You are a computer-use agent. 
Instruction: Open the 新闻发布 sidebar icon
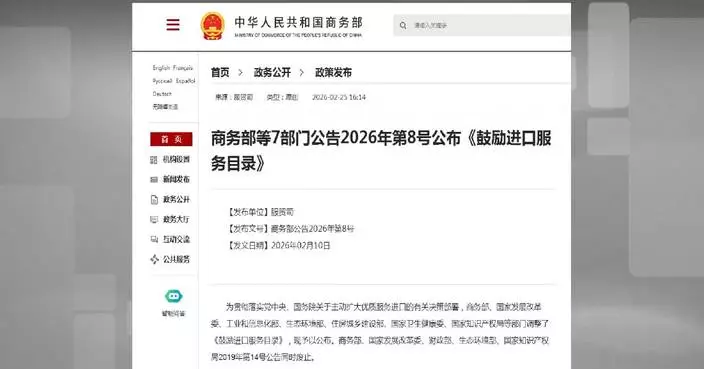(x=154, y=180)
